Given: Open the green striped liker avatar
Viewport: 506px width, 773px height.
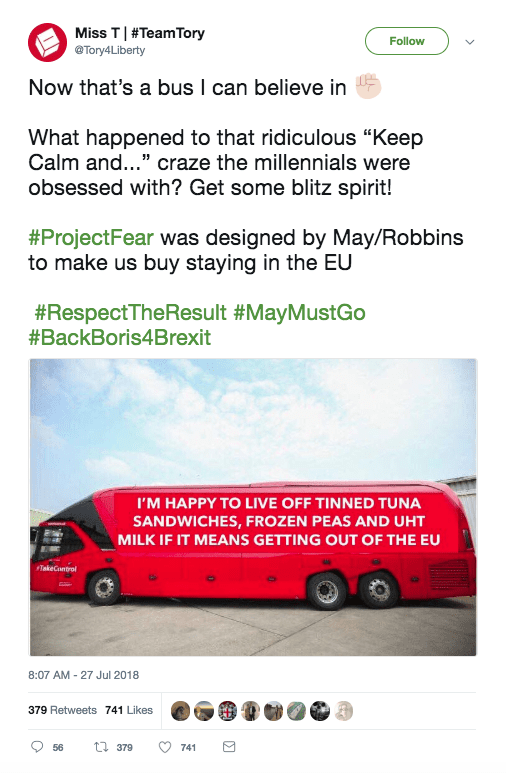Looking at the screenshot, I should coord(297,711).
